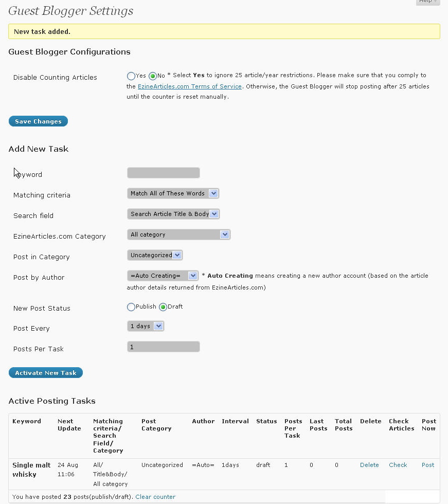This screenshot has height=504, width=448.
Task: Click the Posts Per Task field
Action: tap(163, 347)
